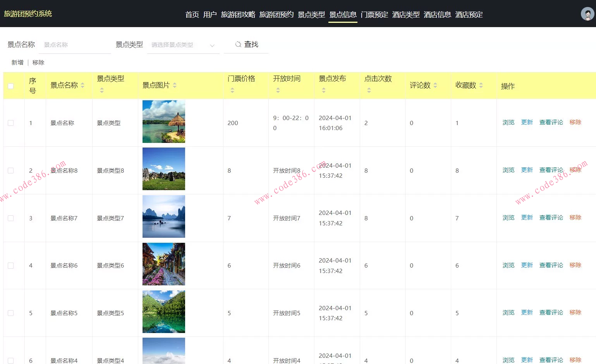Sort by 景点名称 column arrows
This screenshot has height=364, width=596.
[82, 85]
